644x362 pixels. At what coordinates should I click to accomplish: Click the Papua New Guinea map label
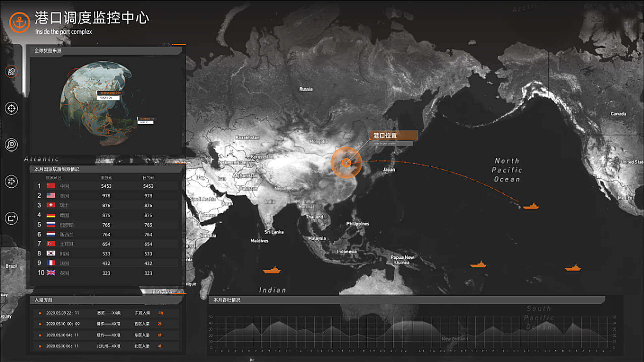pos(402,260)
